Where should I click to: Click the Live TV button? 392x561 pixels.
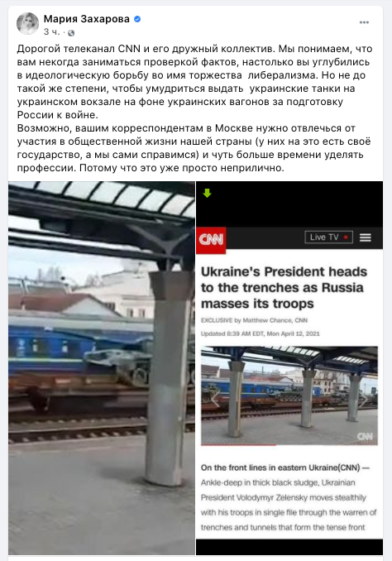(x=328, y=237)
